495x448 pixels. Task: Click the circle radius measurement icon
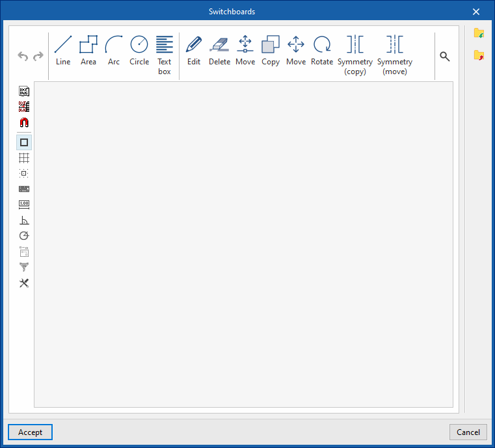(24, 235)
